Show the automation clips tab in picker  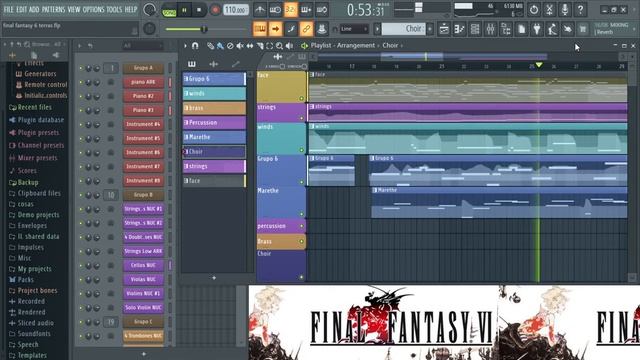coord(236,64)
